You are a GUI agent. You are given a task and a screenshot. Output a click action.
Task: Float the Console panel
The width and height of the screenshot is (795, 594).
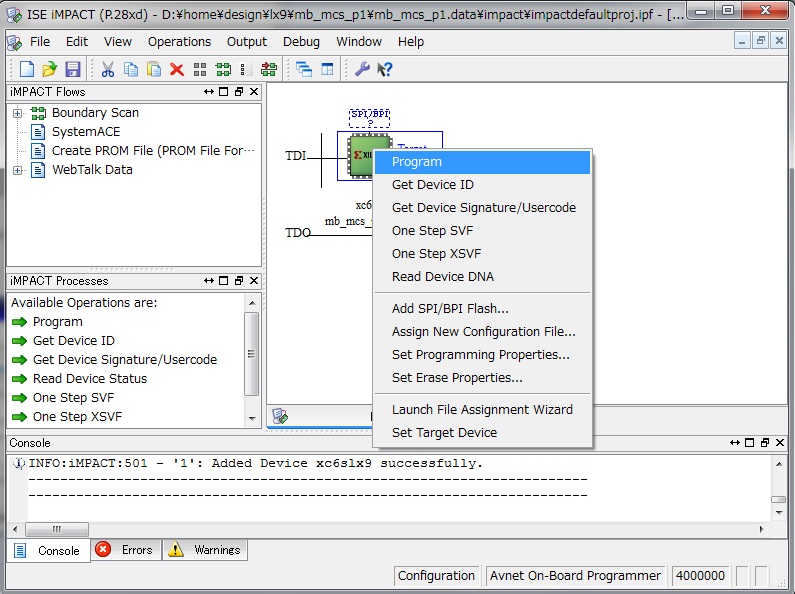click(x=765, y=442)
